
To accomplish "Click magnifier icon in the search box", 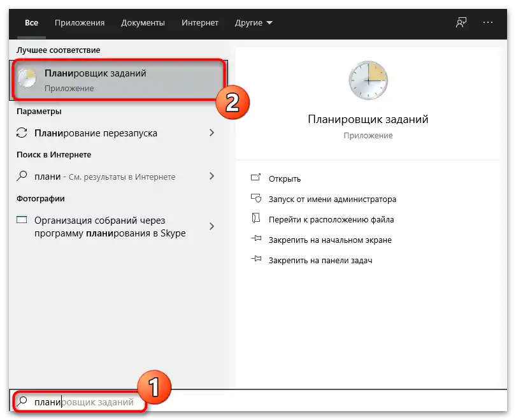I will (22, 402).
